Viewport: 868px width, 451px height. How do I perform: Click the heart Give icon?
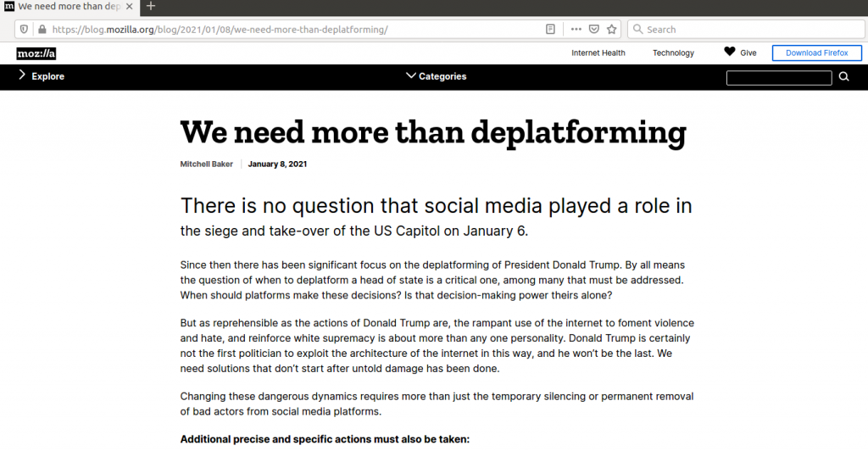(x=730, y=52)
